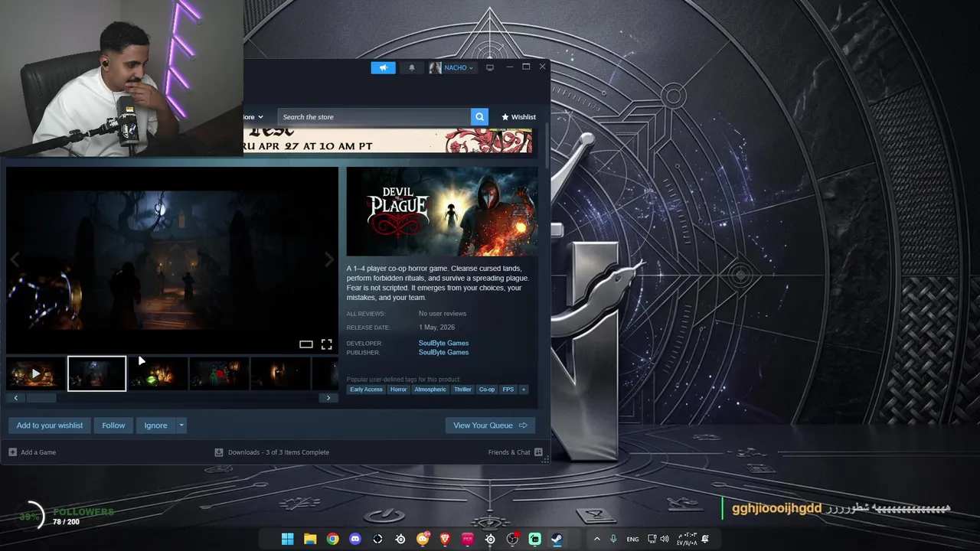Show hidden system tray icons
This screenshot has width=980, height=551.
596,539
